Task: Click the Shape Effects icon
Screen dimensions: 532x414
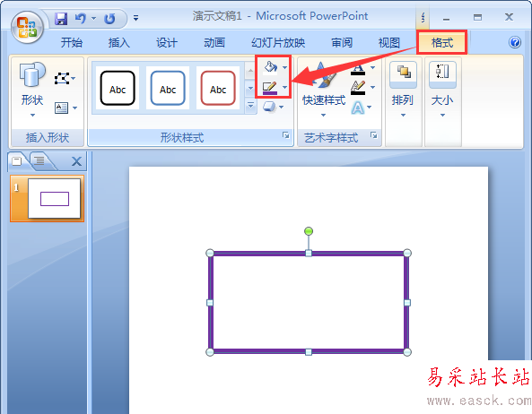Action: click(269, 107)
